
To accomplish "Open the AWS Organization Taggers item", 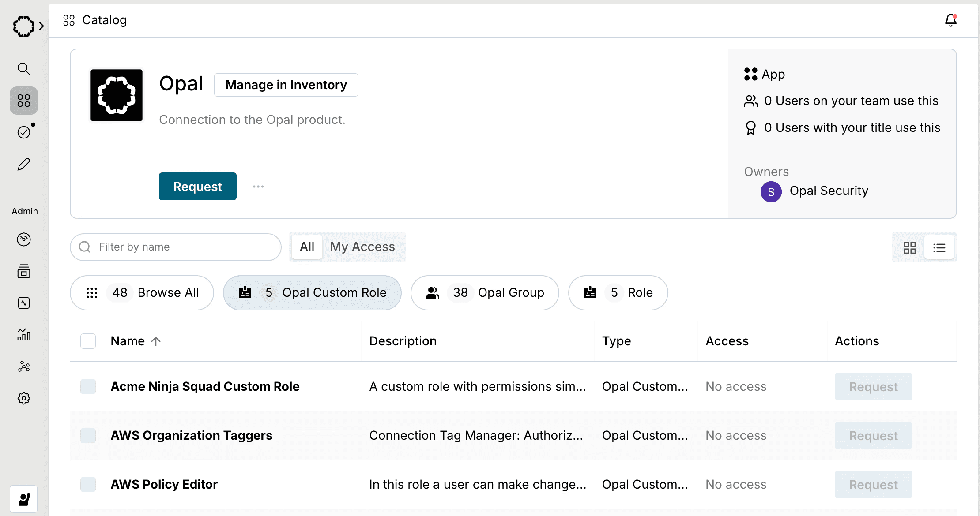I will [192, 435].
